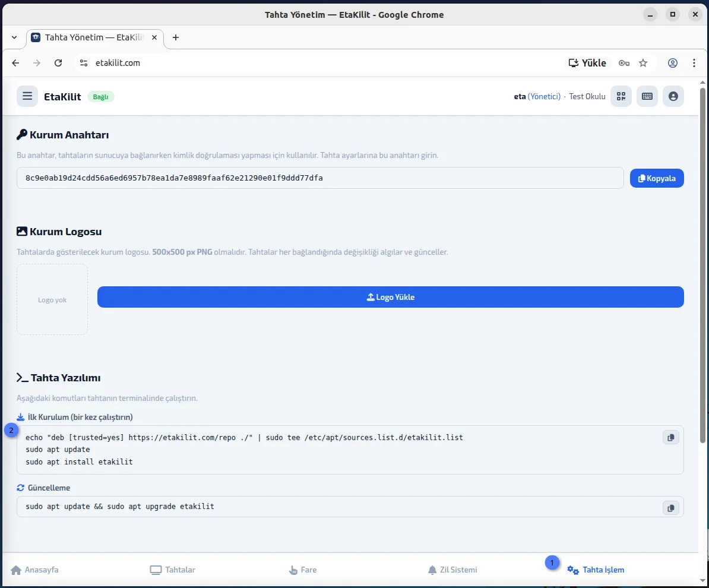
Task: Reload the etakilit.com page
Action: point(58,63)
